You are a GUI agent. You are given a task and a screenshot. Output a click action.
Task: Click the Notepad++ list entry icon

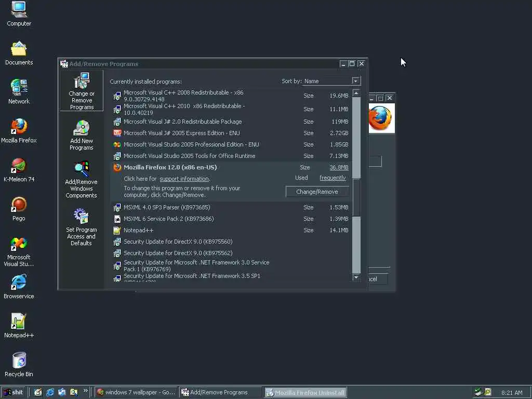117,230
